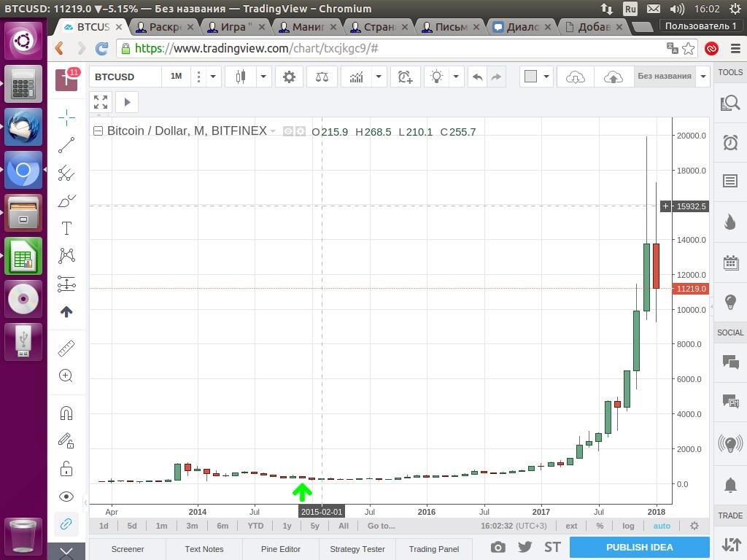Share the chart on Twitter
Screen dimensions: 747x560
pos(525,547)
